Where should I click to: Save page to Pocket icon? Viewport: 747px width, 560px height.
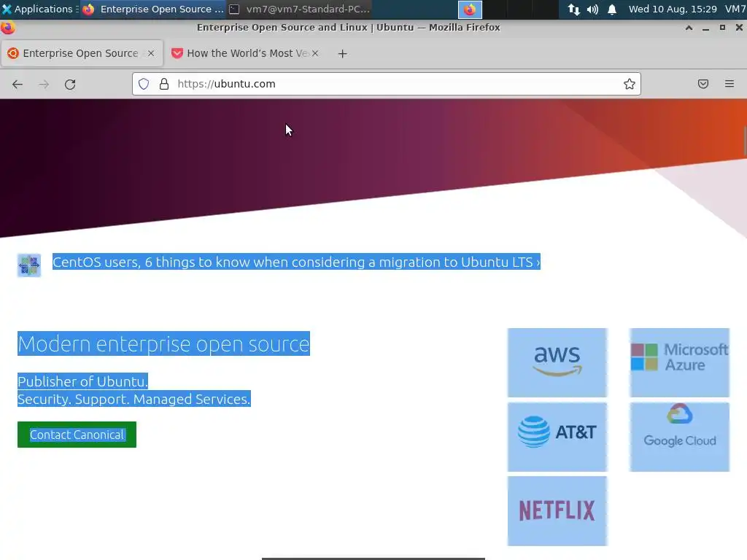[703, 84]
